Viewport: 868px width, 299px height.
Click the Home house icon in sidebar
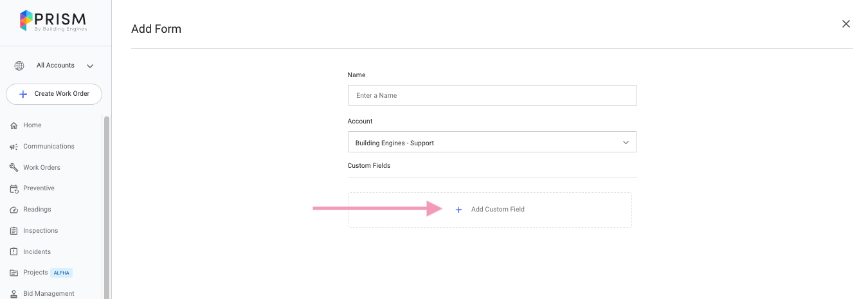[14, 125]
